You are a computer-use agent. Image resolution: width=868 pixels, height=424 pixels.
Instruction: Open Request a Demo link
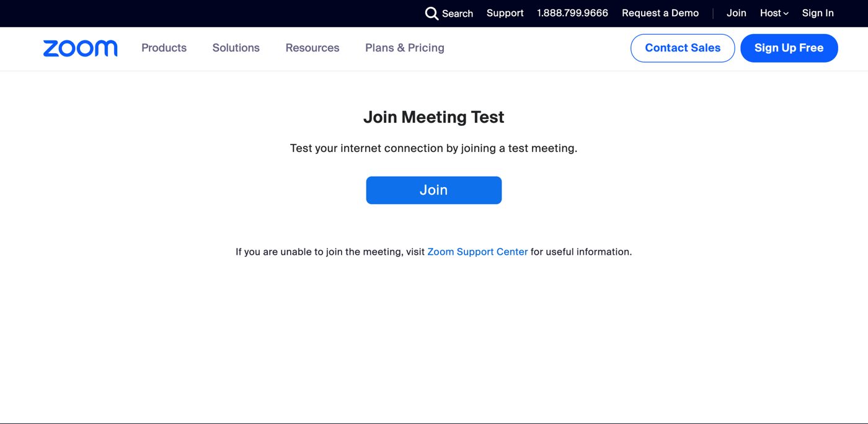(x=660, y=13)
